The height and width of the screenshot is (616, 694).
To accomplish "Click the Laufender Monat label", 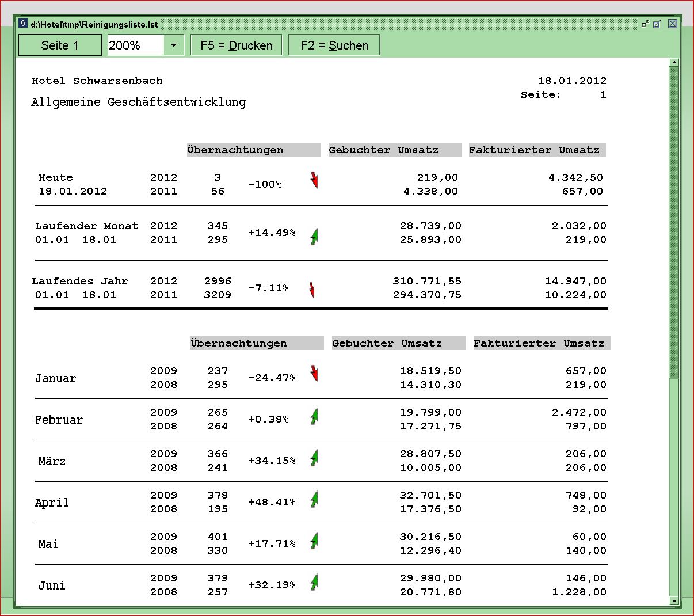I will coord(87,226).
